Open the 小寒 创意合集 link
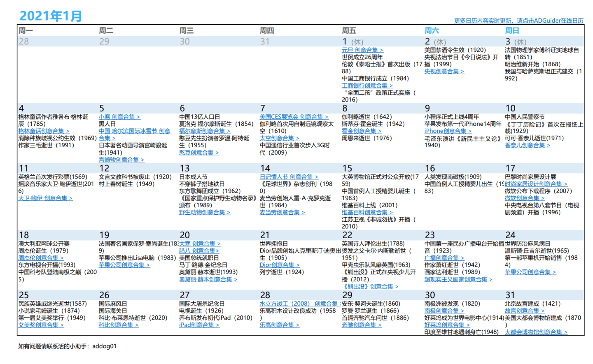The height and width of the screenshot is (364, 593). point(119,117)
